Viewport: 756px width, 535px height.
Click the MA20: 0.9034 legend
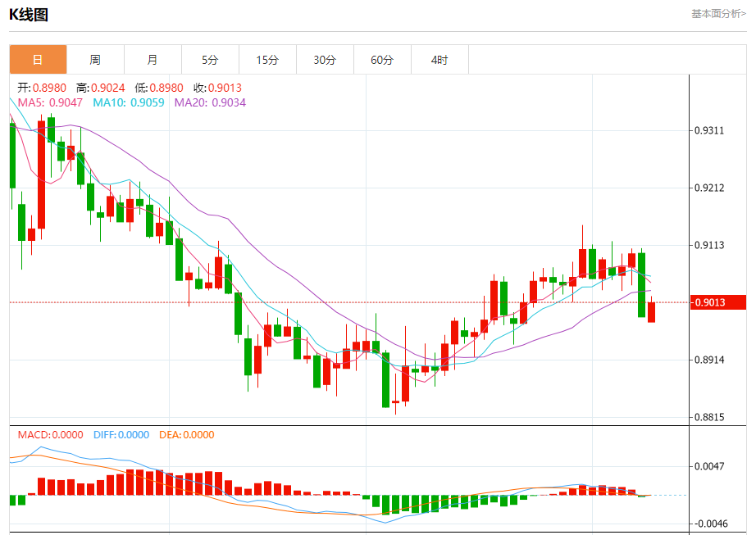[210, 102]
